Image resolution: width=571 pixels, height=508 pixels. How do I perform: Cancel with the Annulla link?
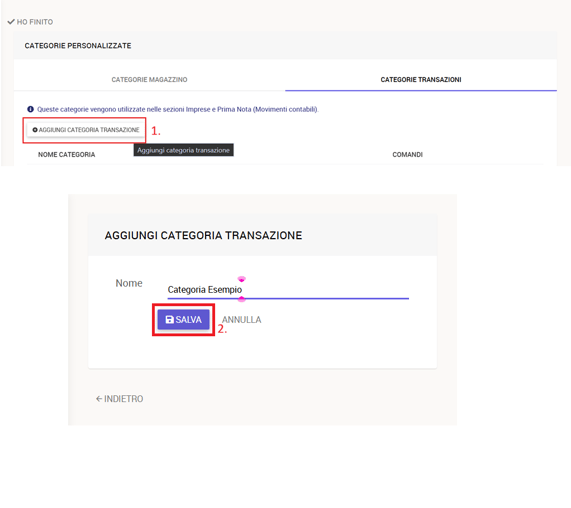[241, 319]
